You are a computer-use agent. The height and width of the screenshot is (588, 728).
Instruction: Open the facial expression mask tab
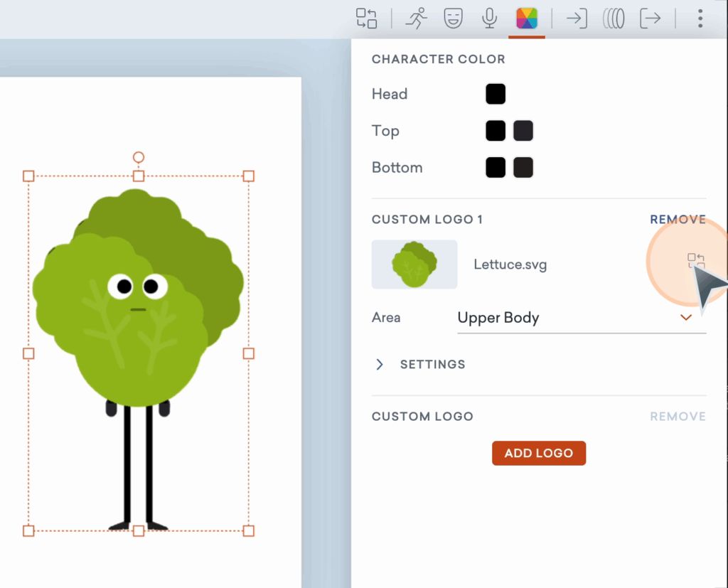click(453, 18)
